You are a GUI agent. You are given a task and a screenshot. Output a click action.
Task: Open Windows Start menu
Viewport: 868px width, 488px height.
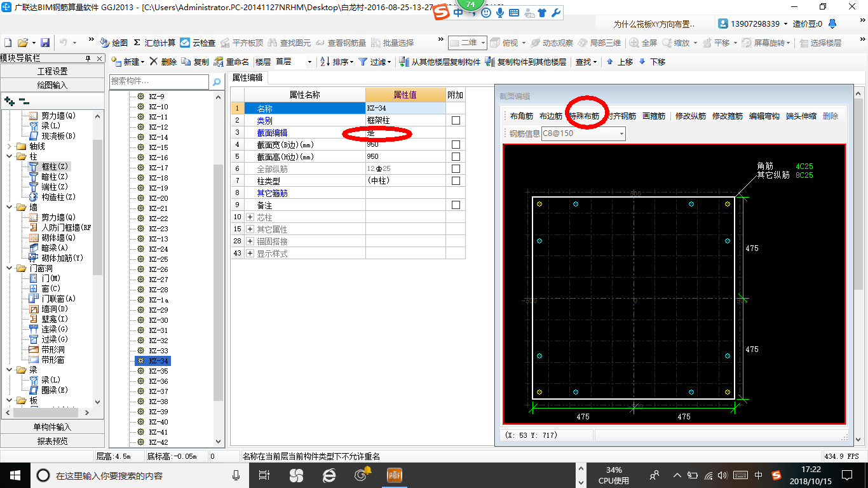tap(15, 475)
